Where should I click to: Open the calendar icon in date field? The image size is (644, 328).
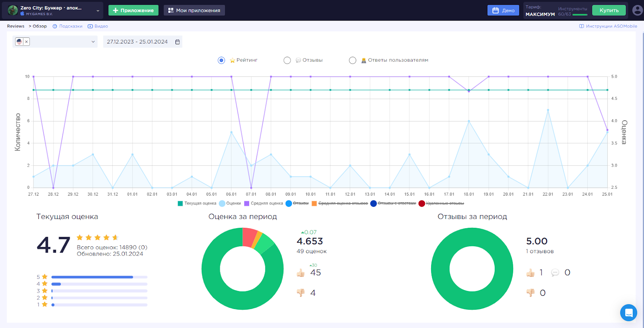[178, 42]
